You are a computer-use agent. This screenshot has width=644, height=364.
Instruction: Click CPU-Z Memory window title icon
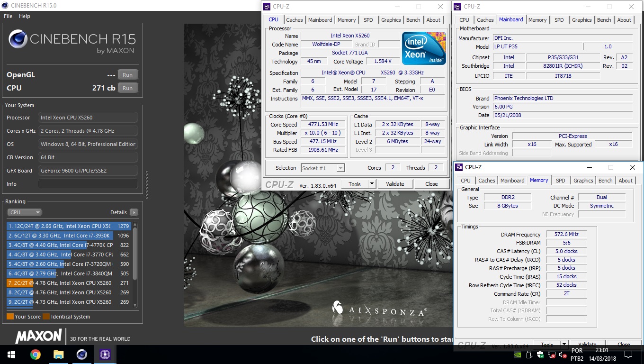[459, 167]
